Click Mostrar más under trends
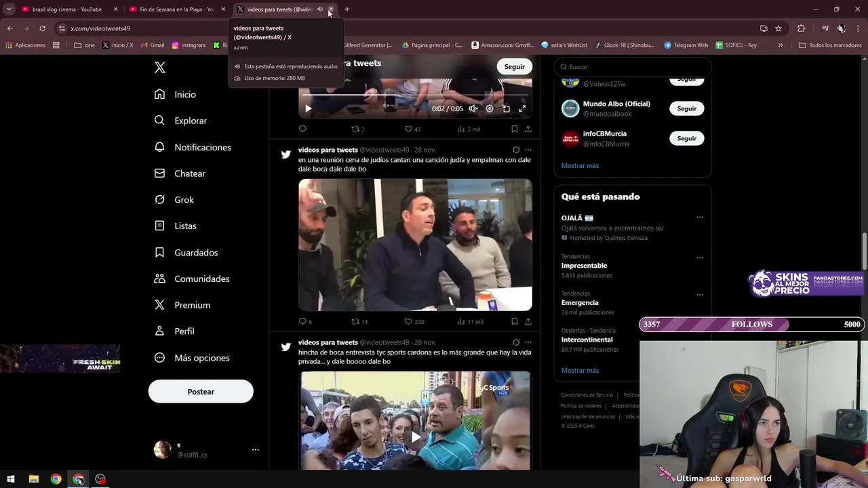The width and height of the screenshot is (868, 488). (580, 371)
